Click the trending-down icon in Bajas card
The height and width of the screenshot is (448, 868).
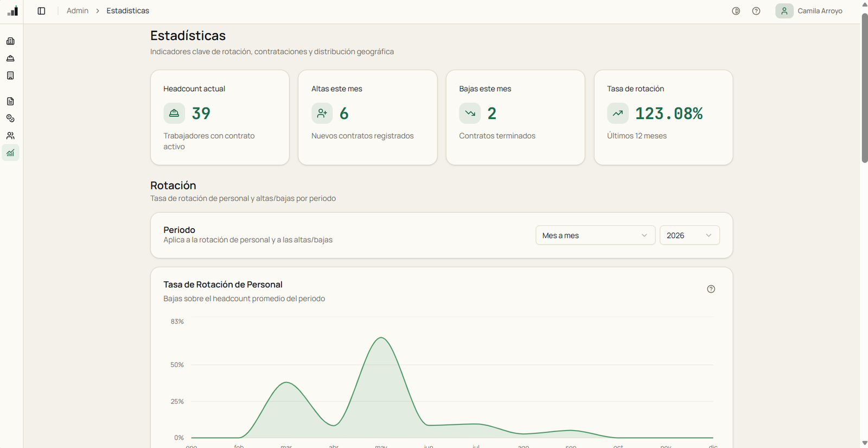click(470, 113)
